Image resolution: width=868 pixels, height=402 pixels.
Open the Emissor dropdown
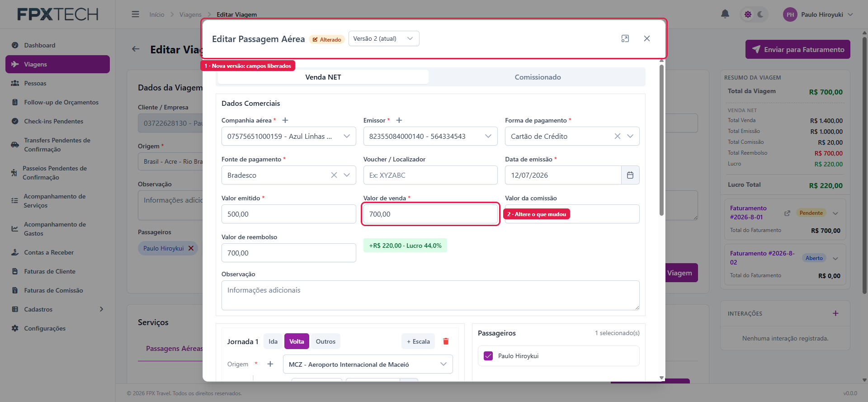point(430,136)
